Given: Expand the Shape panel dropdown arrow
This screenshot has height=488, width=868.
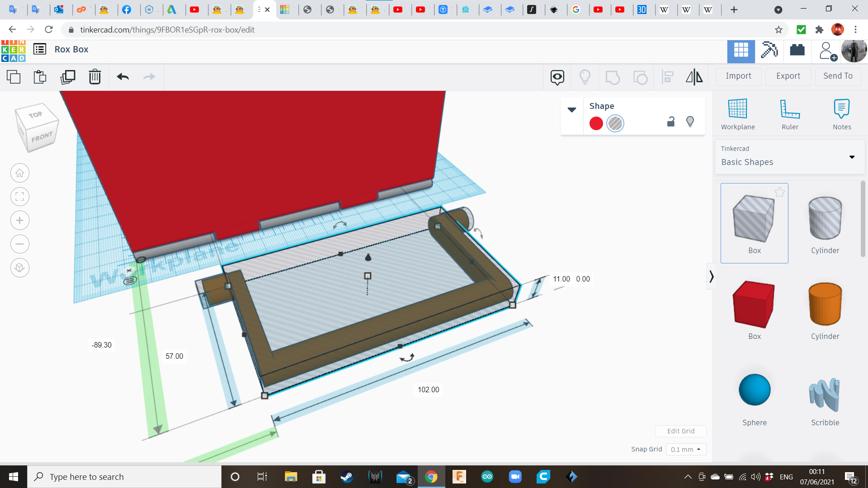Looking at the screenshot, I should pyautogui.click(x=571, y=109).
